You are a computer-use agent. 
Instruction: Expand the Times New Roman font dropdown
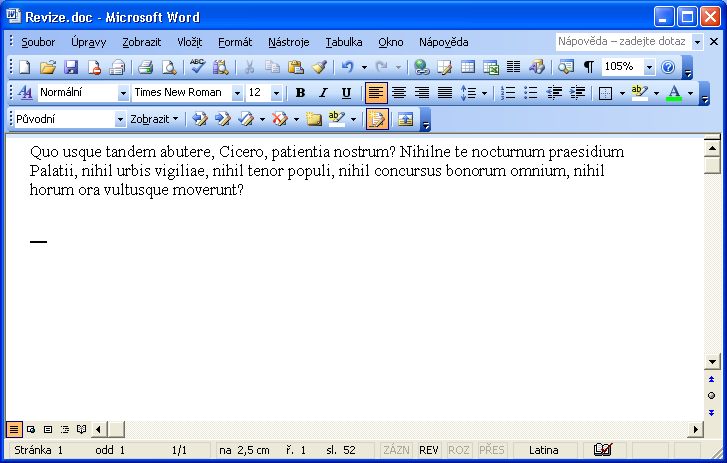237,93
